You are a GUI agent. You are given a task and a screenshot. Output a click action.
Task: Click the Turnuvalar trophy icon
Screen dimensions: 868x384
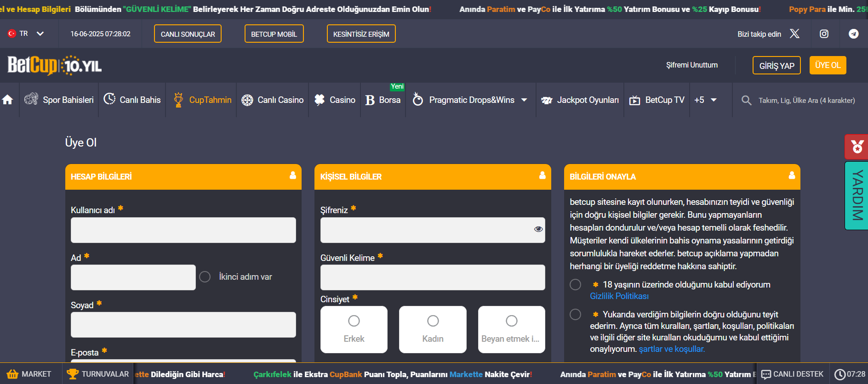tap(73, 374)
